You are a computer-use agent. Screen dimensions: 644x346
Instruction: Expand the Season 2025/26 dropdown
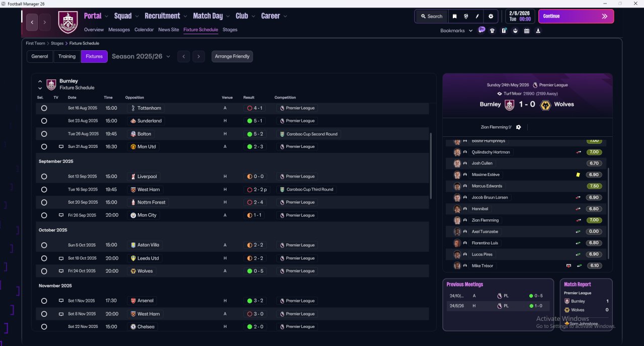point(141,56)
